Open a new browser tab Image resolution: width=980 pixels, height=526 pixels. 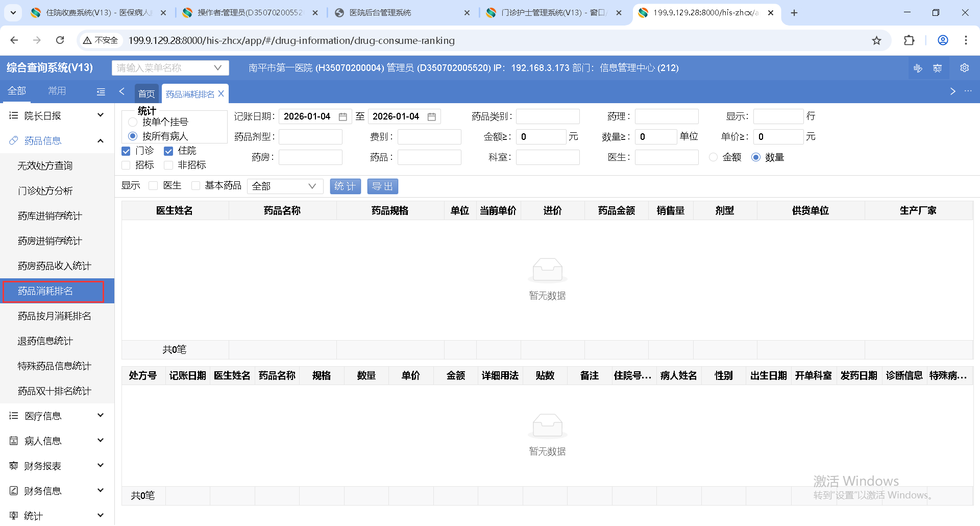tap(794, 13)
